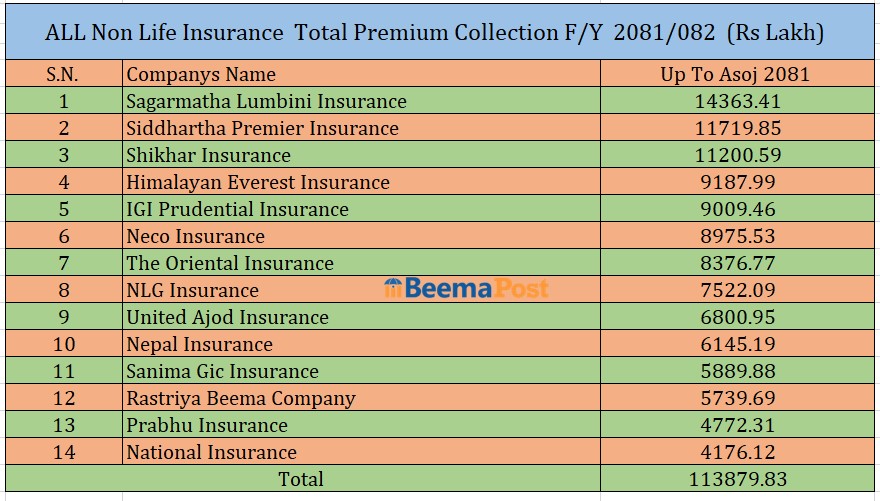
Task: Click the Up To Asoj 2081 header
Action: 735,74
